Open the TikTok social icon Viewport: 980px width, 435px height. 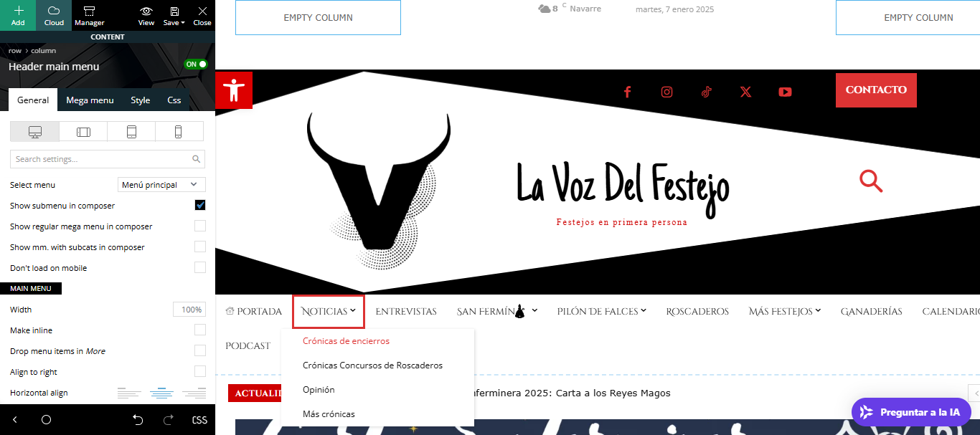pos(707,92)
